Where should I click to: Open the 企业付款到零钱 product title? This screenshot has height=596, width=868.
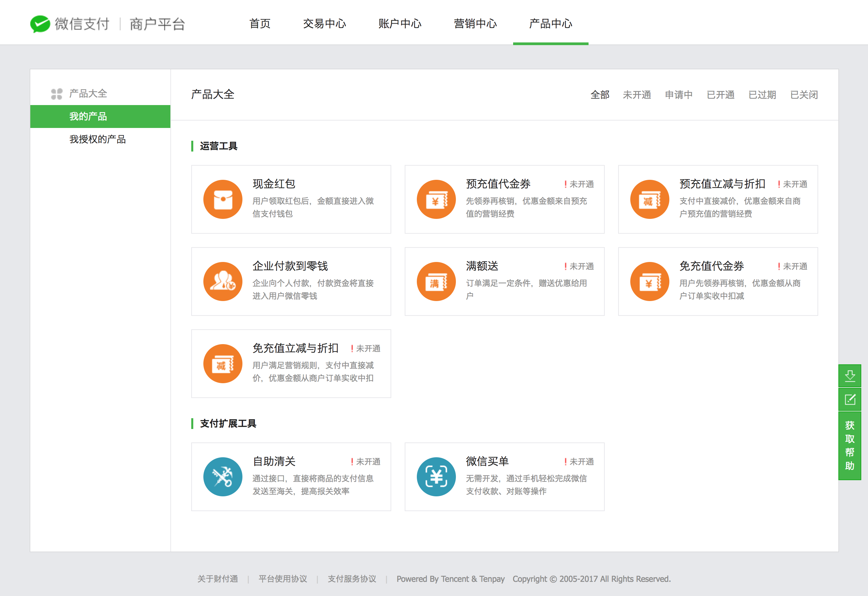290,266
